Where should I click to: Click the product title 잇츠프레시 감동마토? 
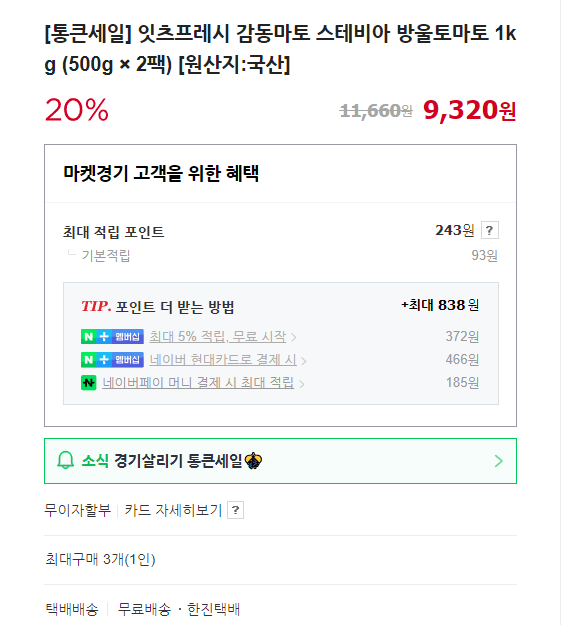(281, 48)
